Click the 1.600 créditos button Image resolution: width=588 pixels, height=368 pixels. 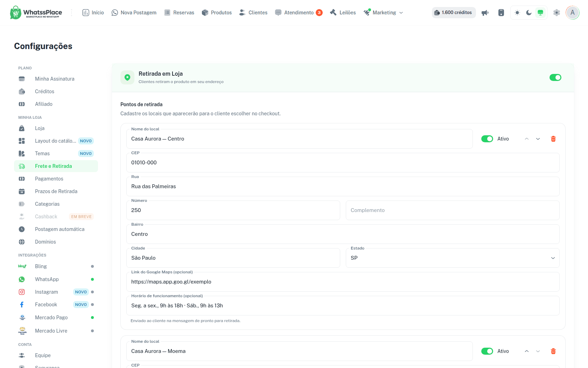click(454, 13)
